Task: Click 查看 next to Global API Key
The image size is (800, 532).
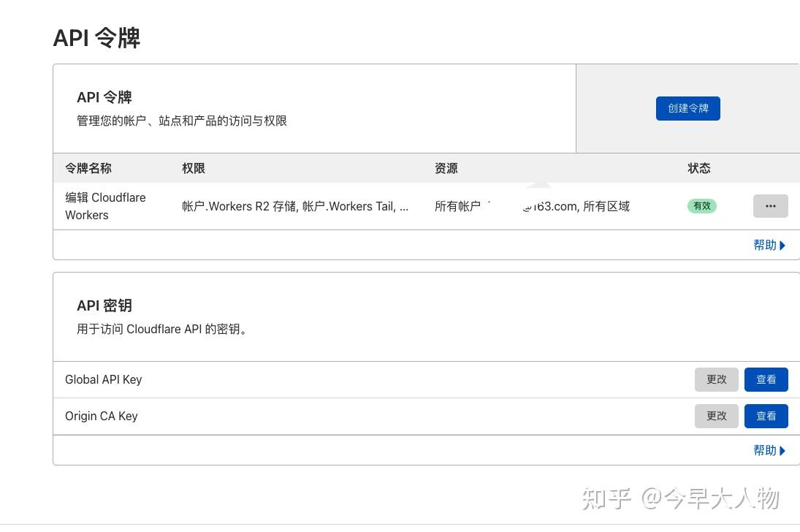Action: [766, 379]
